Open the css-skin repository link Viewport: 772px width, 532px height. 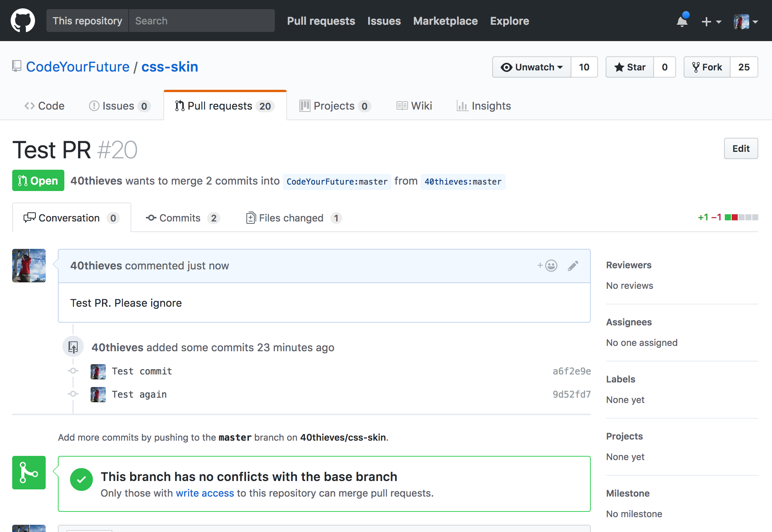click(170, 67)
